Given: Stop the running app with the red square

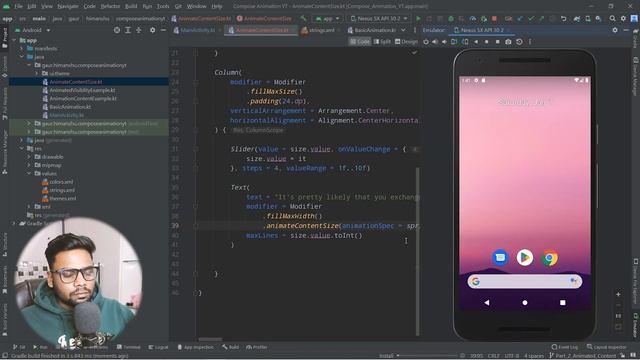Looking at the screenshot, I should 494,19.
